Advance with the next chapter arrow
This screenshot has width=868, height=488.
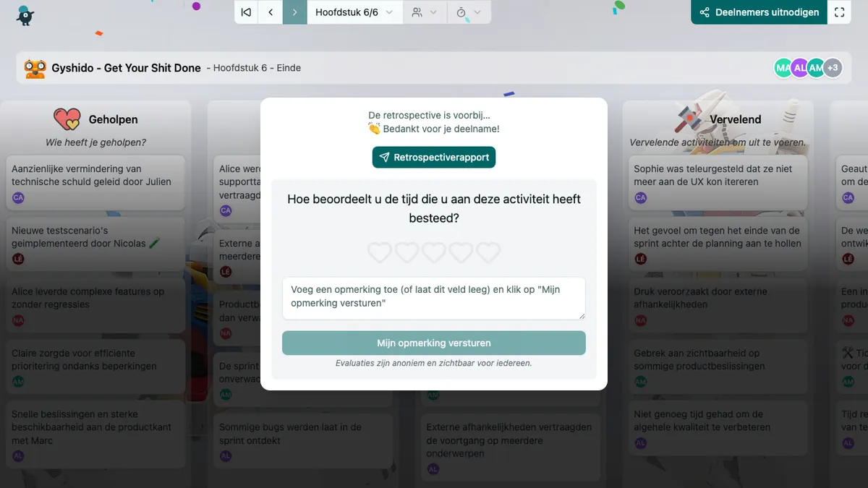[x=294, y=12]
